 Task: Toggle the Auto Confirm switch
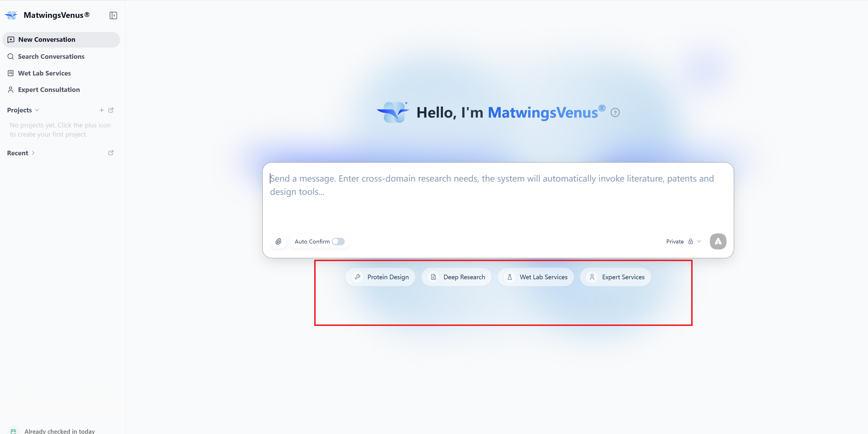tap(338, 241)
